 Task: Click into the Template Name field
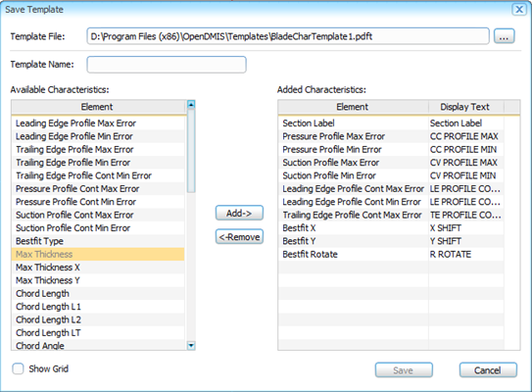coord(167,65)
